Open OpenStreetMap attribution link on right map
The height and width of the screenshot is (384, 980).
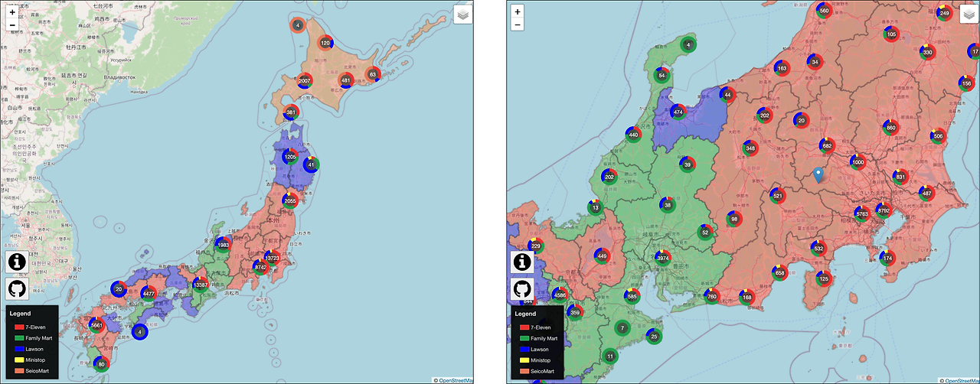962,380
